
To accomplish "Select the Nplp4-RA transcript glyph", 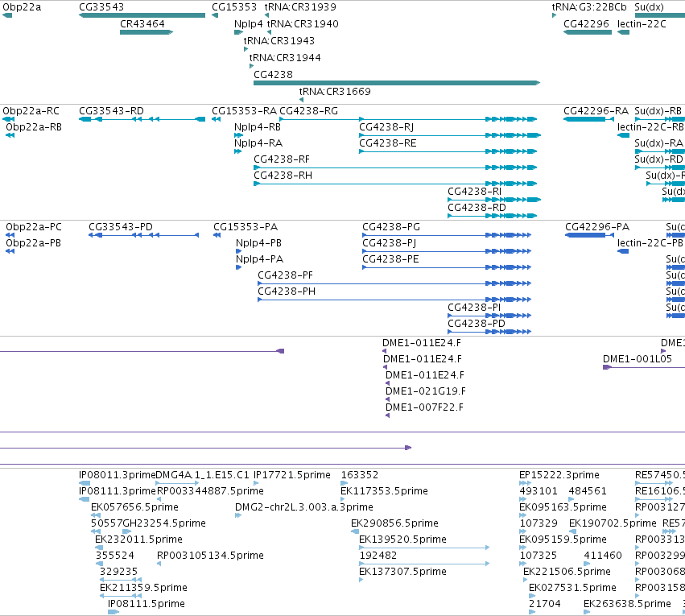I will point(238,151).
